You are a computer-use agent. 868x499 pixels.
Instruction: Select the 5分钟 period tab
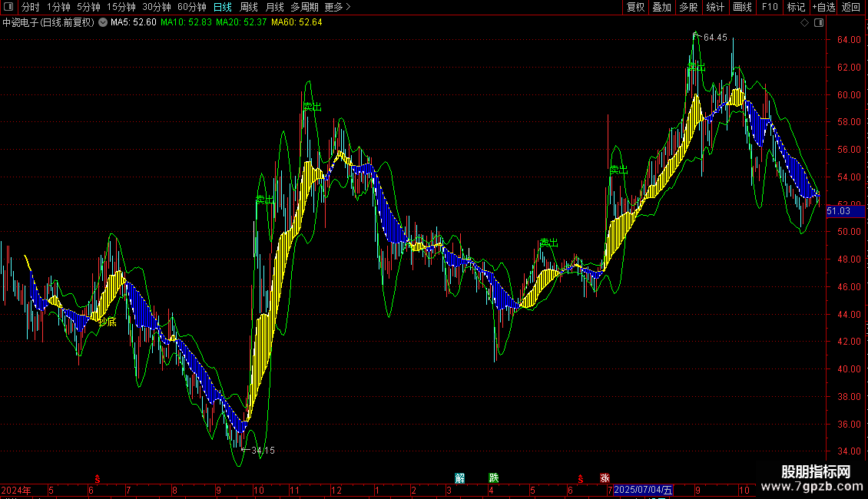click(x=88, y=7)
